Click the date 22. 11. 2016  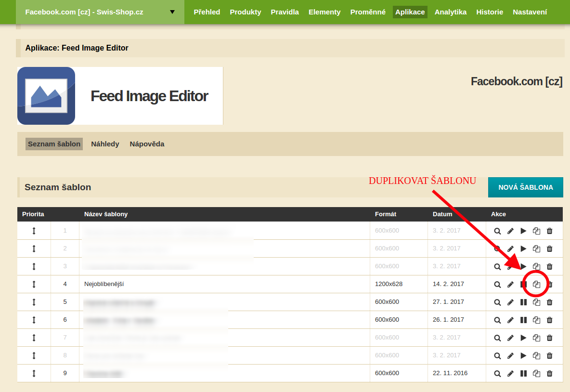450,373
